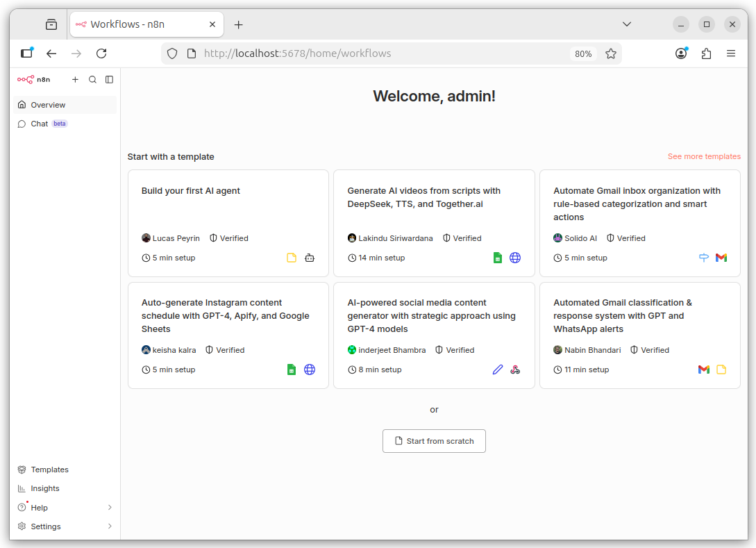Click the Start from scratch button

(434, 441)
